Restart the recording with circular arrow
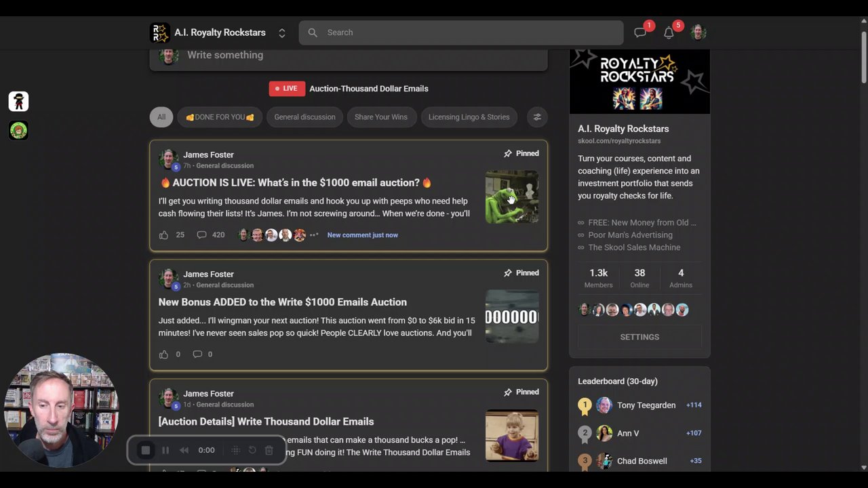 pyautogui.click(x=252, y=450)
